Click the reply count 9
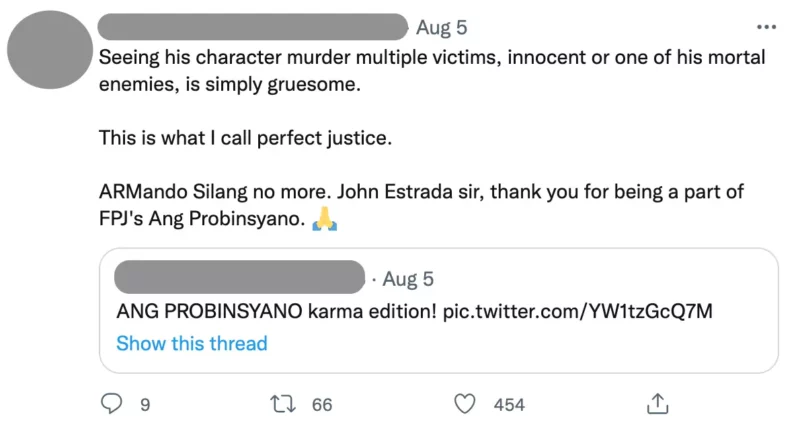Viewport: 800px width, 431px height. pos(145,404)
